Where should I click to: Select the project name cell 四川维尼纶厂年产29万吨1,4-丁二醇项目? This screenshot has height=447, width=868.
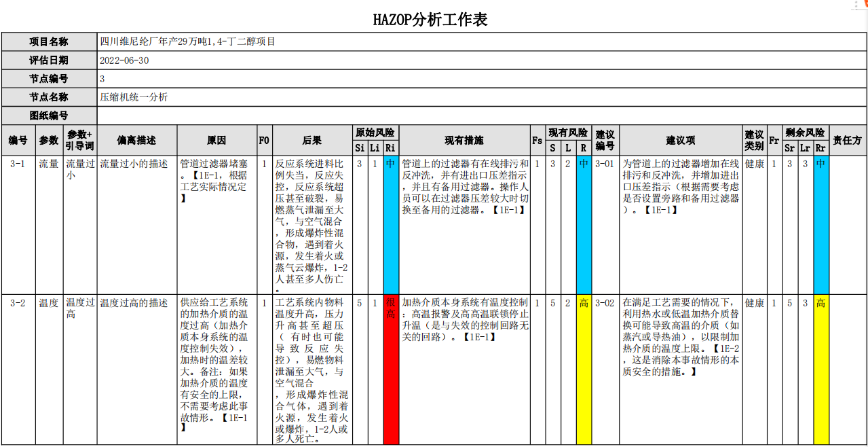pyautogui.click(x=482, y=41)
